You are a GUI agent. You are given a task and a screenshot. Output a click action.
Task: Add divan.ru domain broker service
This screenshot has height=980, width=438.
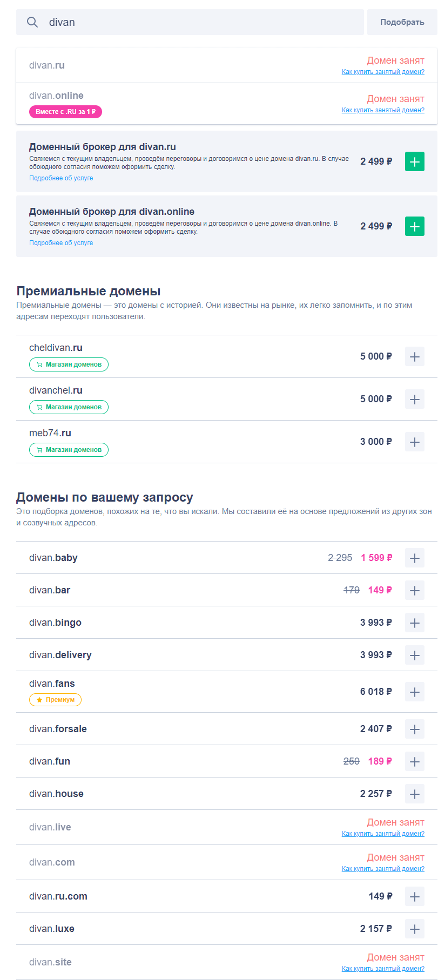tap(414, 161)
